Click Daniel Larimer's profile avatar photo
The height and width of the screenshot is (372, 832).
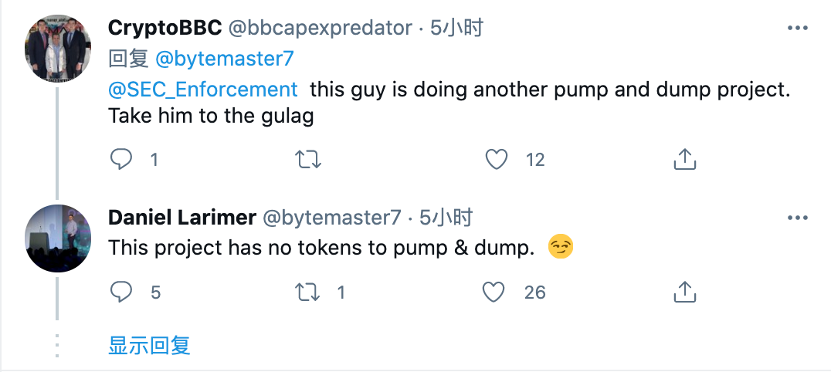58,238
